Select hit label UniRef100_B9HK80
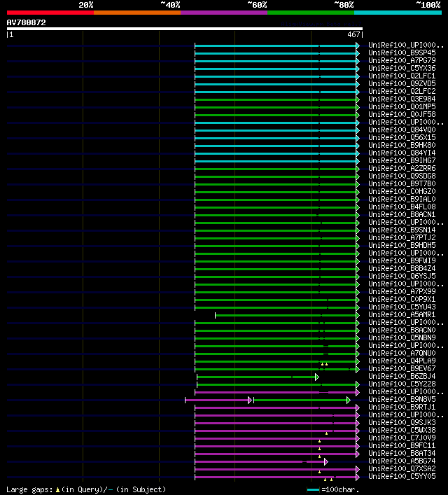 click(402, 145)
